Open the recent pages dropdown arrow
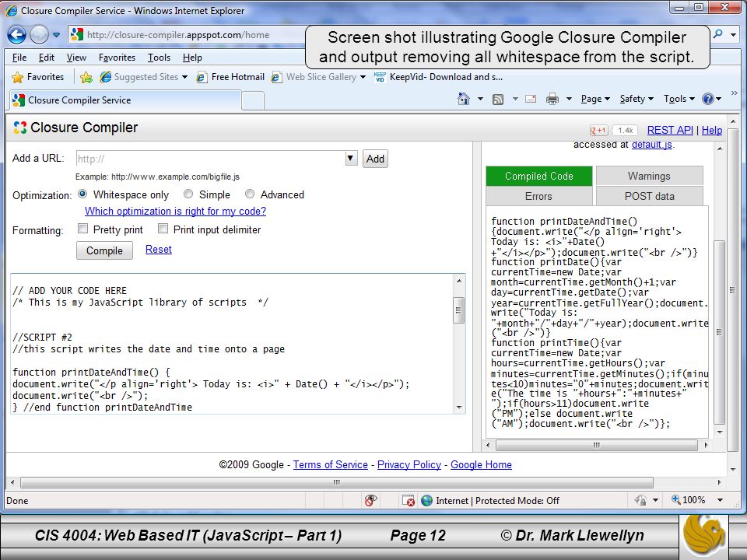Image resolution: width=747 pixels, height=560 pixels. [x=56, y=35]
